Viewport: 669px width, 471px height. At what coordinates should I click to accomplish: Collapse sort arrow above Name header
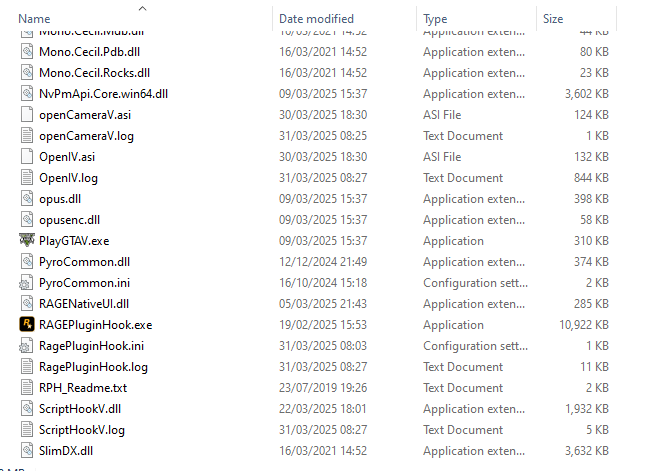(x=141, y=7)
